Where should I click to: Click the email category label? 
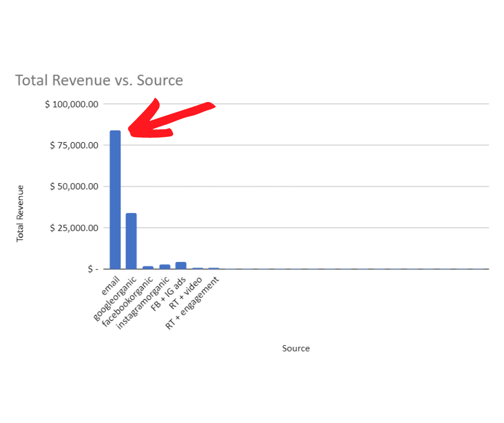pyautogui.click(x=110, y=286)
